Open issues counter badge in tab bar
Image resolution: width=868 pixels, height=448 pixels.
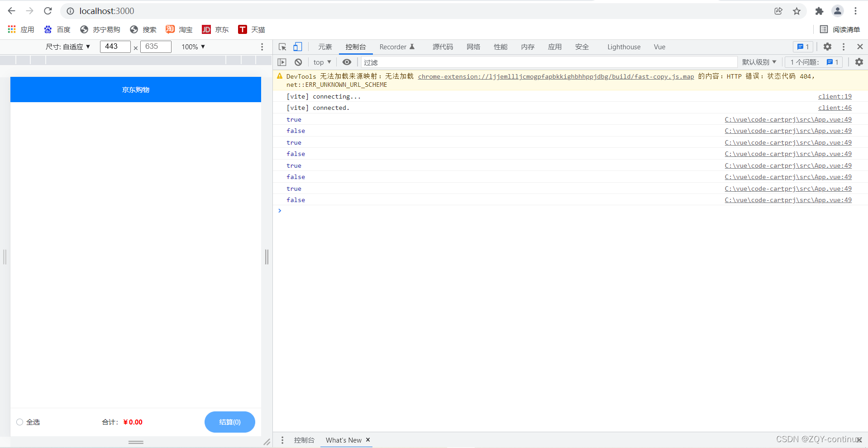803,47
